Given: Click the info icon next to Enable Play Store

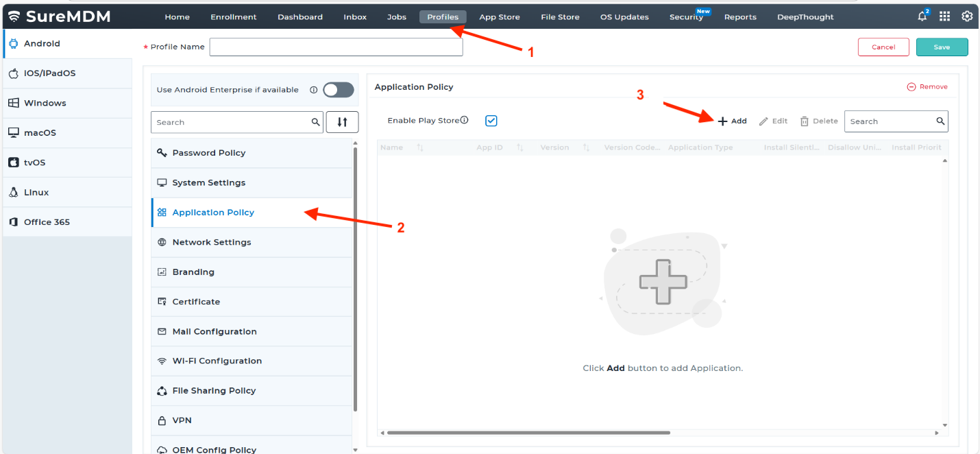Looking at the screenshot, I should click(x=464, y=121).
